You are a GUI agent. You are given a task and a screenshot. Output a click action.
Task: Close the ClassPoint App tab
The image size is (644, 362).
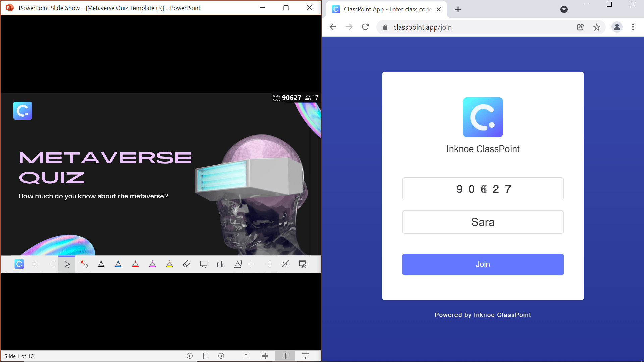439,9
